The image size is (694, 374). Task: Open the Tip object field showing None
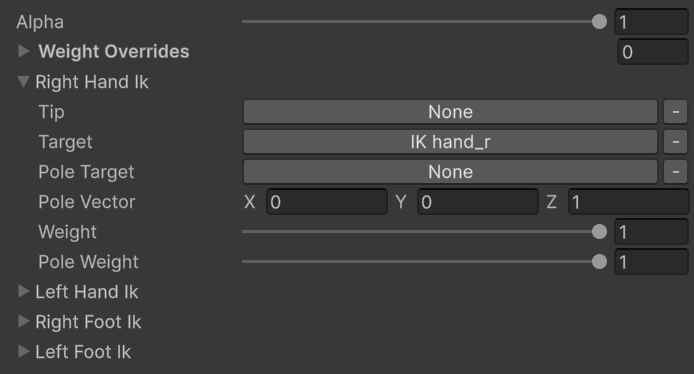coord(450,112)
